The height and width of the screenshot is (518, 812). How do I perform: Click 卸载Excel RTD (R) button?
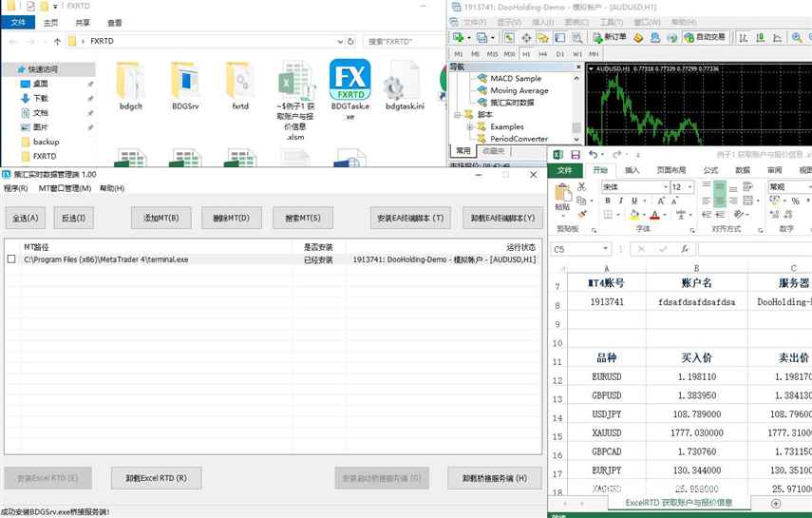coord(157,477)
